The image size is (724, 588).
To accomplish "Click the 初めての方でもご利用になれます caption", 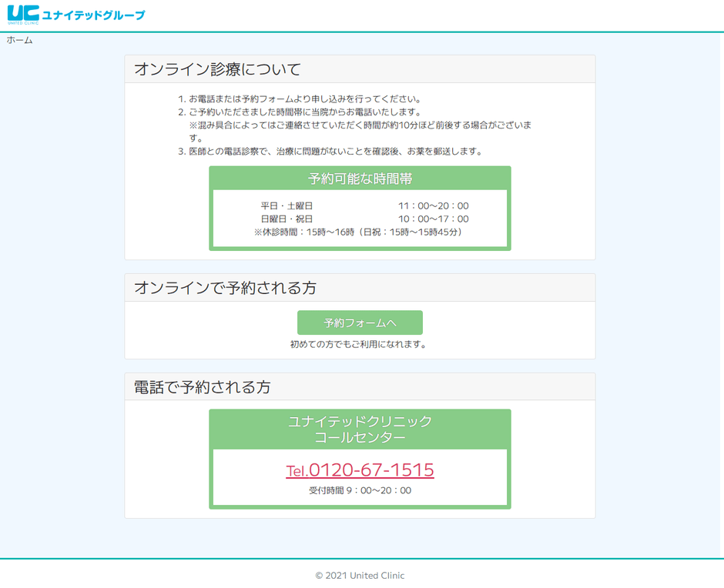I will click(x=359, y=344).
